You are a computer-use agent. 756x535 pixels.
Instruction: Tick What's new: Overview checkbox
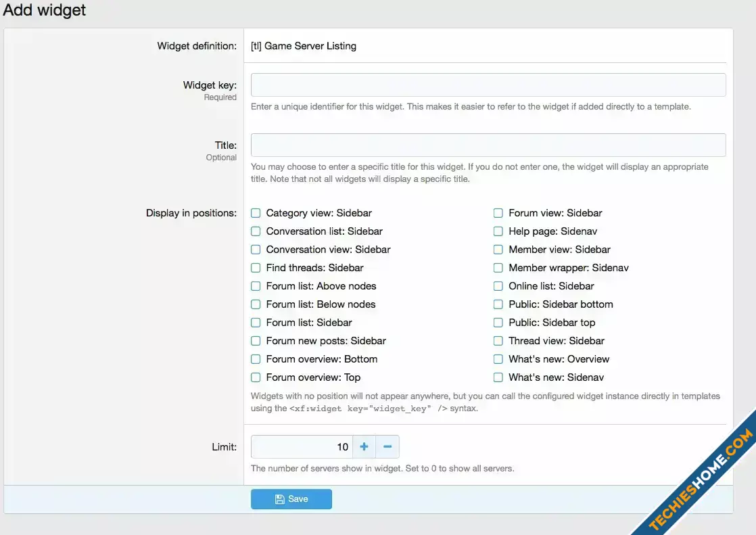[x=498, y=359]
